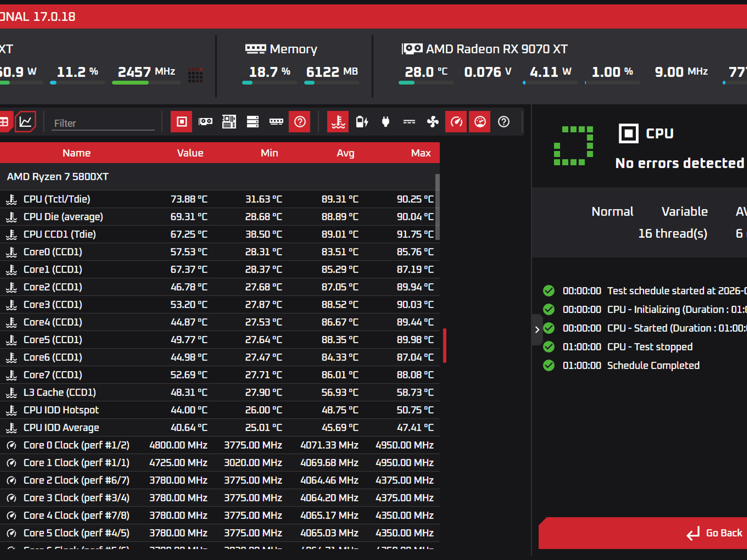Click the red vertical scrollbar thumb
This screenshot has height=560, width=747.
445,346
